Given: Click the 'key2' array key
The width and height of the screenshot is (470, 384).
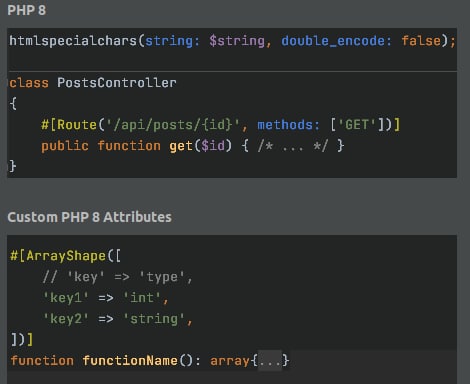Looking at the screenshot, I should (66, 319).
